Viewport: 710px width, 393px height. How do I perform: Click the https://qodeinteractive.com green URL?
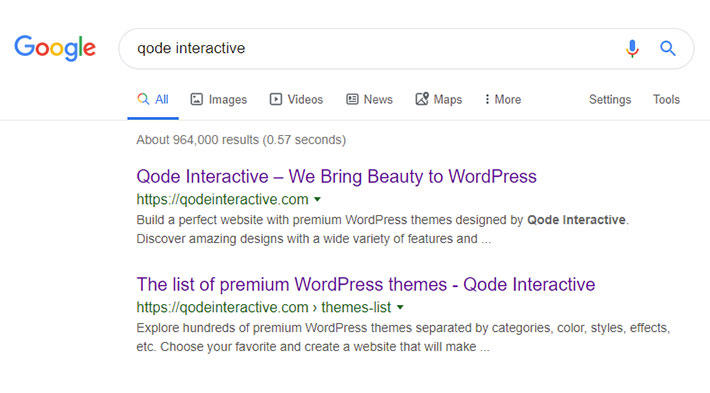click(222, 199)
